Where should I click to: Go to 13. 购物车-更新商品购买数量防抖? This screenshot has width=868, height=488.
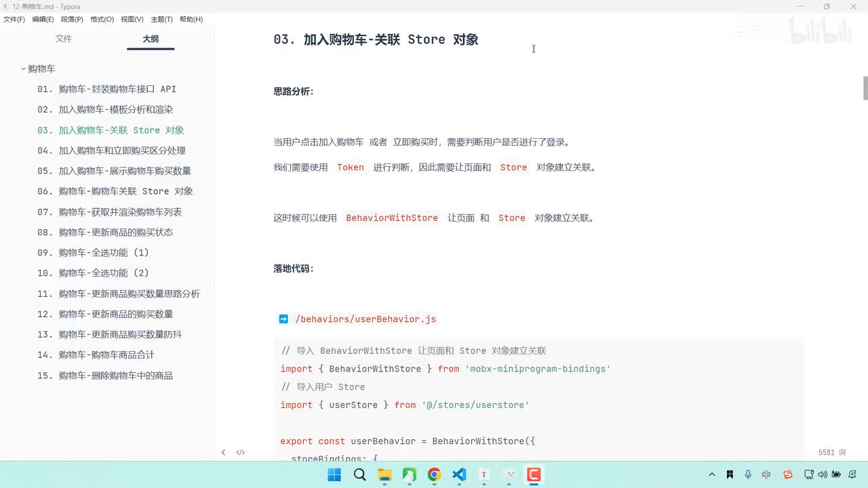click(109, 335)
